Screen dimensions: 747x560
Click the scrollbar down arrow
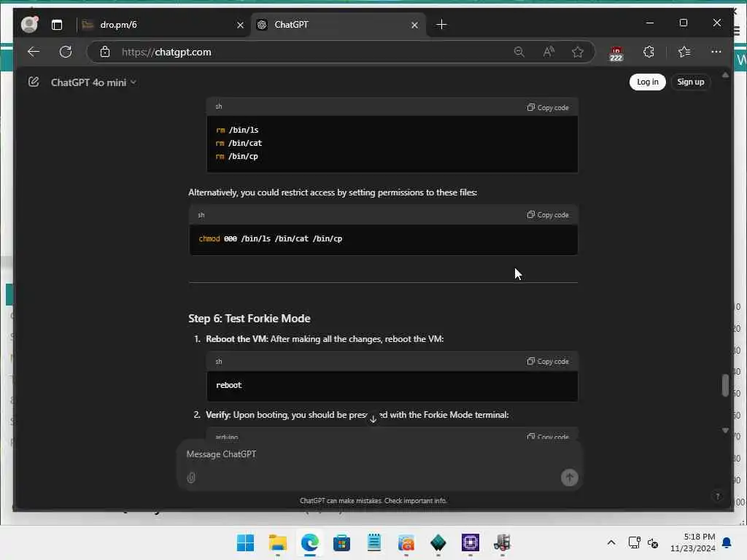tap(725, 430)
